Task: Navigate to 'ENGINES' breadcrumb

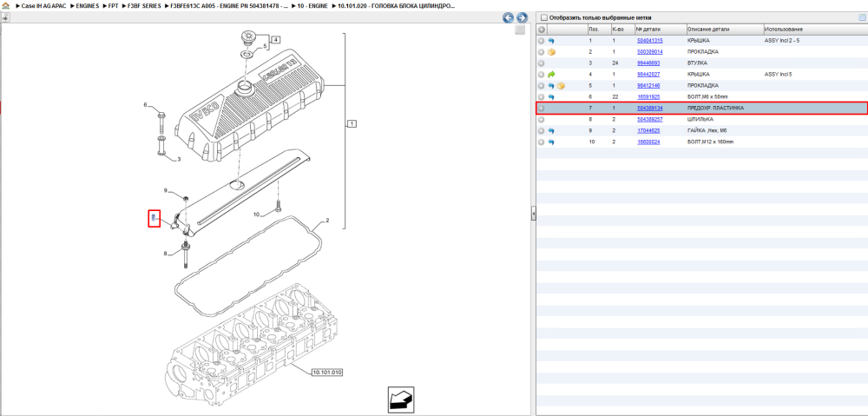Action: pyautogui.click(x=88, y=5)
